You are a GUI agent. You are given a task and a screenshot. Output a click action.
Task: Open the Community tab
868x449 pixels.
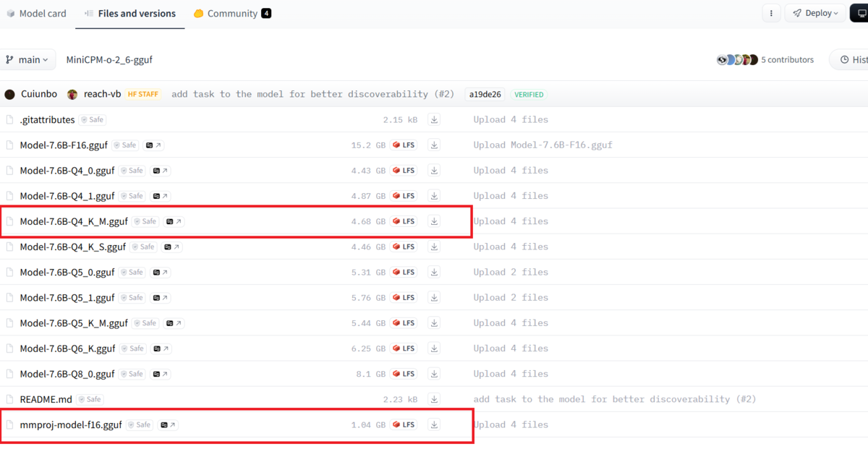tap(232, 14)
